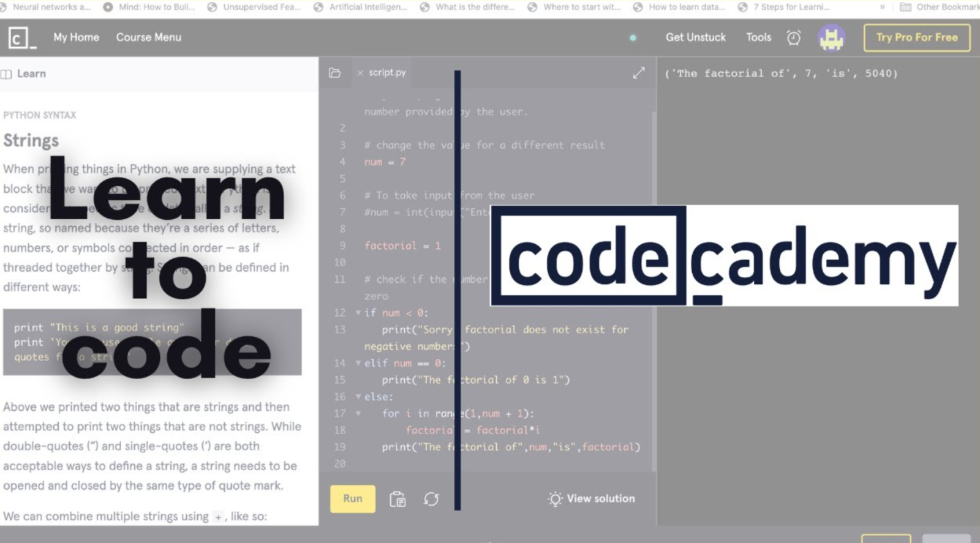This screenshot has height=543, width=980.
Task: Open 'Mind: How to Buil...' bookmark
Action: tap(150, 7)
